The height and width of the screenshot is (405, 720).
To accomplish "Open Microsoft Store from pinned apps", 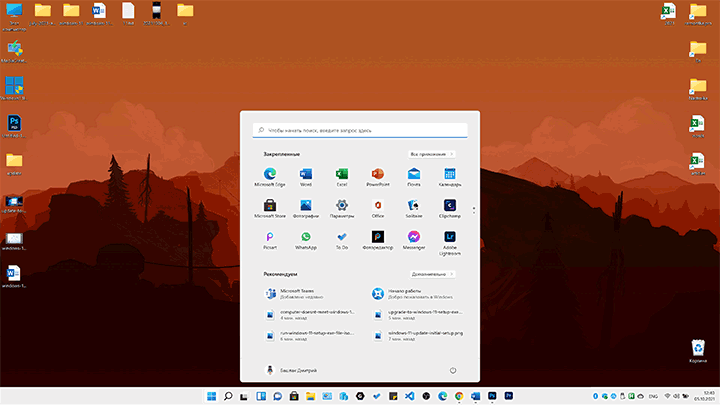I will pyautogui.click(x=270, y=208).
